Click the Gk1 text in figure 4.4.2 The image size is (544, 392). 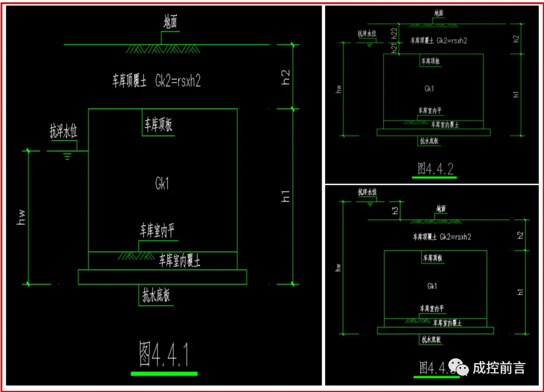pos(429,89)
